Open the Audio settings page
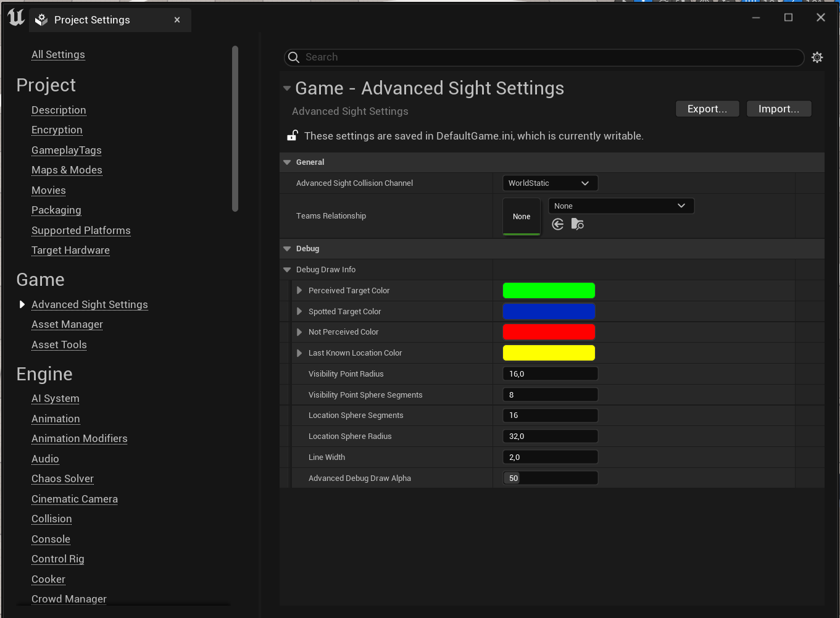Screen dimensions: 840x618 45,459
